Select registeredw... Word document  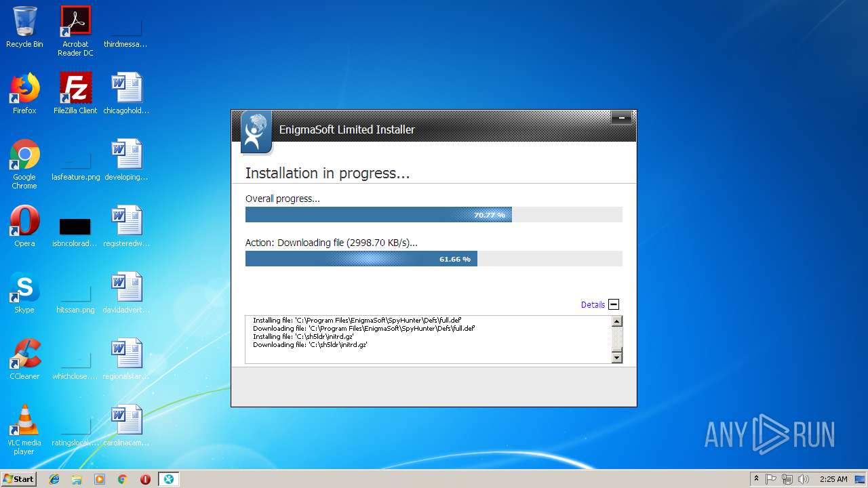pyautogui.click(x=126, y=226)
